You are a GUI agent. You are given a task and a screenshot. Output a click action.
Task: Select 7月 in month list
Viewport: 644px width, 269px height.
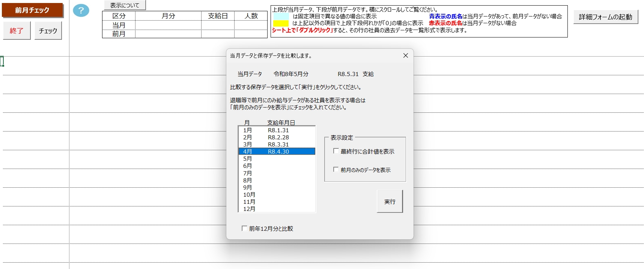[x=277, y=173]
